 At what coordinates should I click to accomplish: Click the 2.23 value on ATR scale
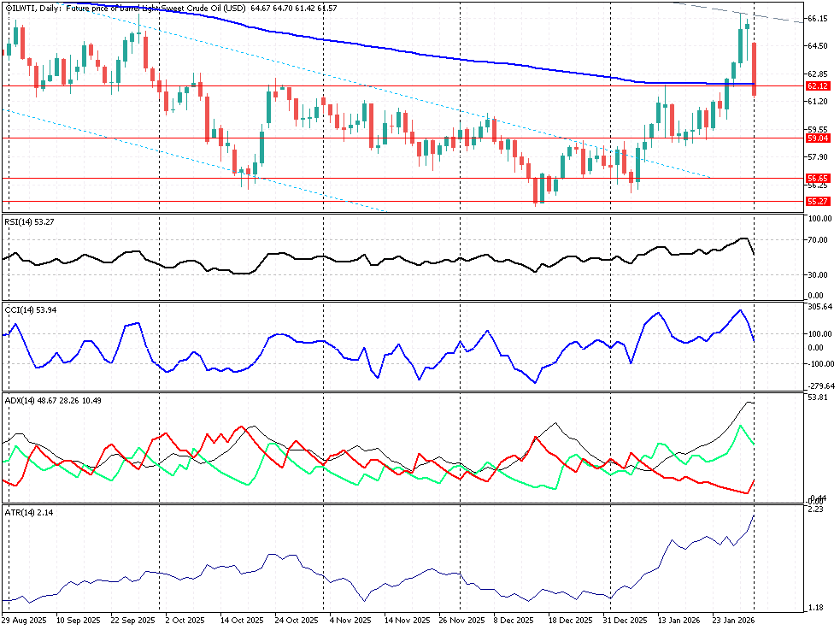pyautogui.click(x=815, y=509)
